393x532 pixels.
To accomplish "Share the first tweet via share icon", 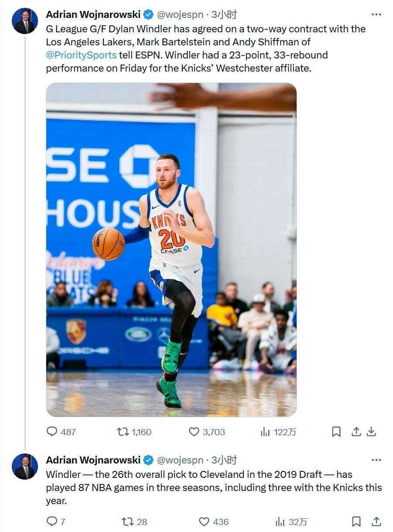I will (356, 432).
